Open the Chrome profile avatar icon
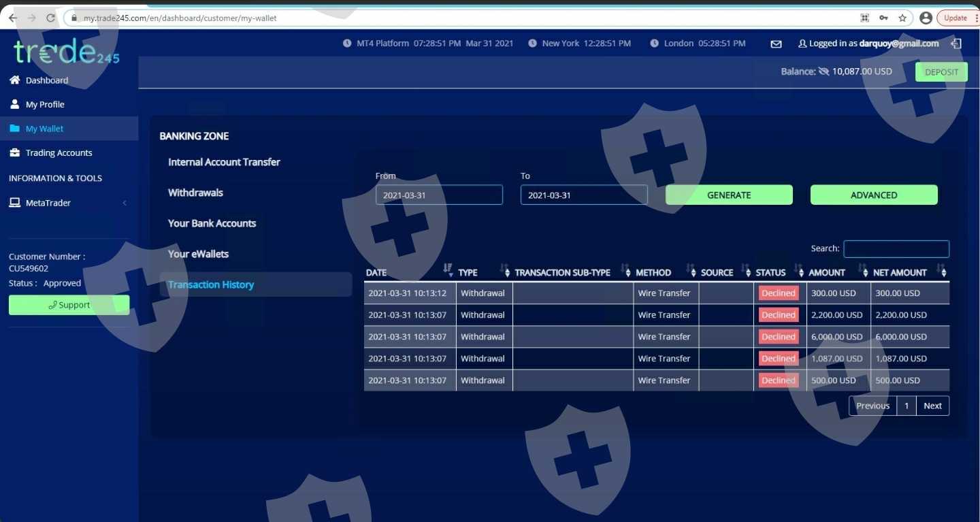Image resolution: width=980 pixels, height=522 pixels. click(x=926, y=18)
